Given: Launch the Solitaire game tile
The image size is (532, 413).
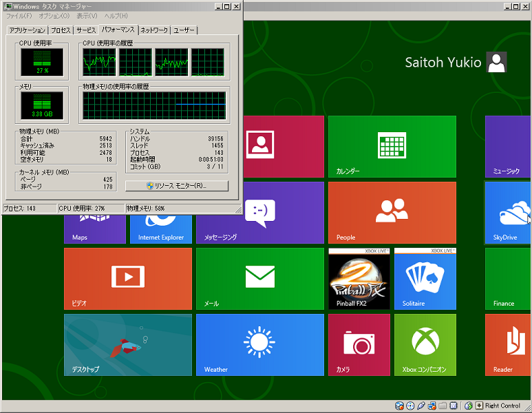Looking at the screenshot, I should [425, 278].
